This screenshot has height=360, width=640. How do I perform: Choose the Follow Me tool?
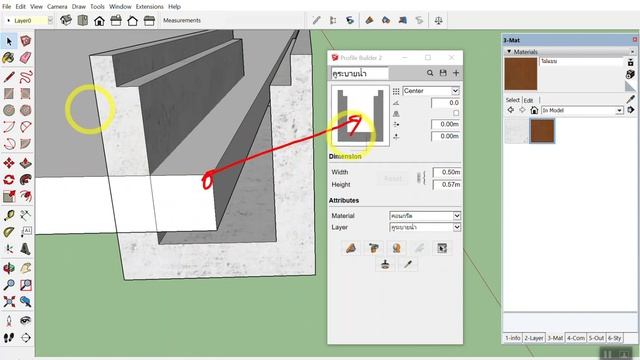[26, 180]
